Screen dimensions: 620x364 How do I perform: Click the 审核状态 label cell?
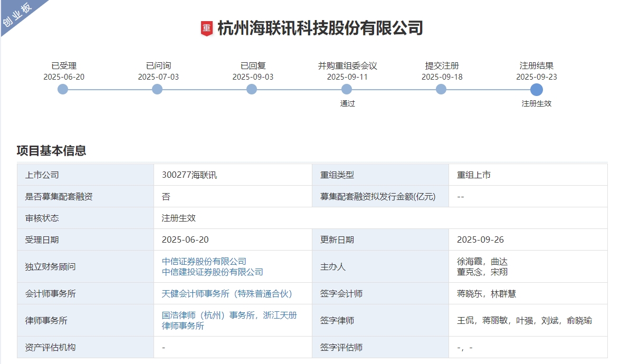[85, 218]
